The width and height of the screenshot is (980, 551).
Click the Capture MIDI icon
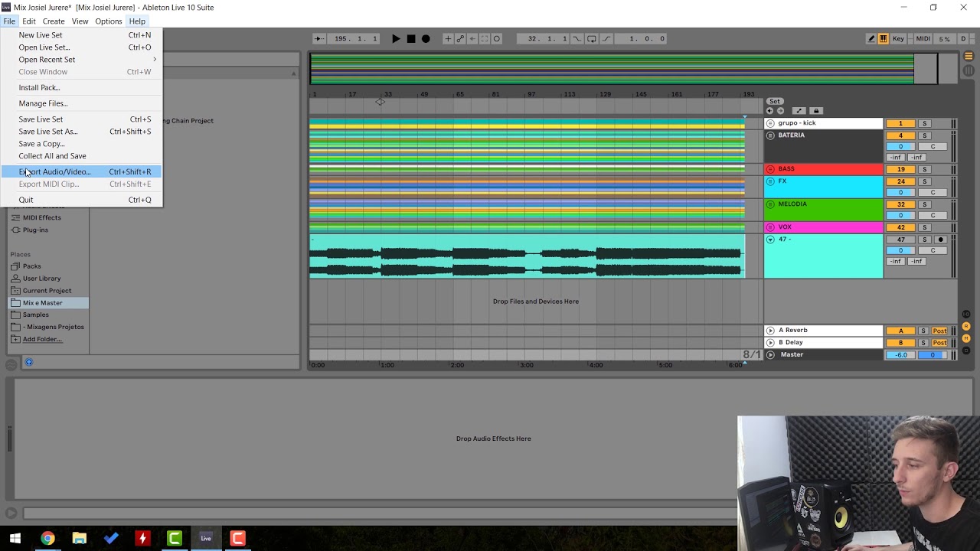(485, 38)
